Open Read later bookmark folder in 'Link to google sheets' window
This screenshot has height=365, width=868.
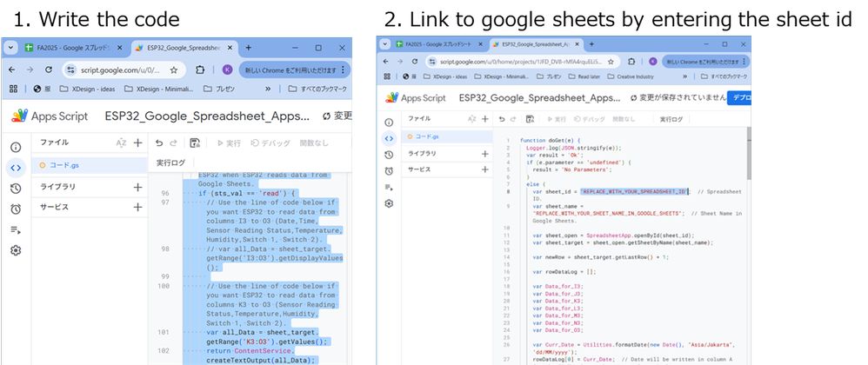585,76
